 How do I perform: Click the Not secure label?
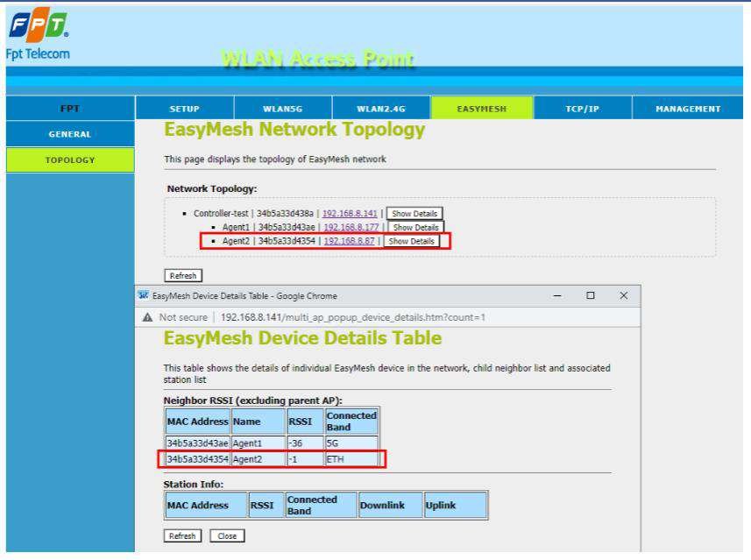pos(183,317)
